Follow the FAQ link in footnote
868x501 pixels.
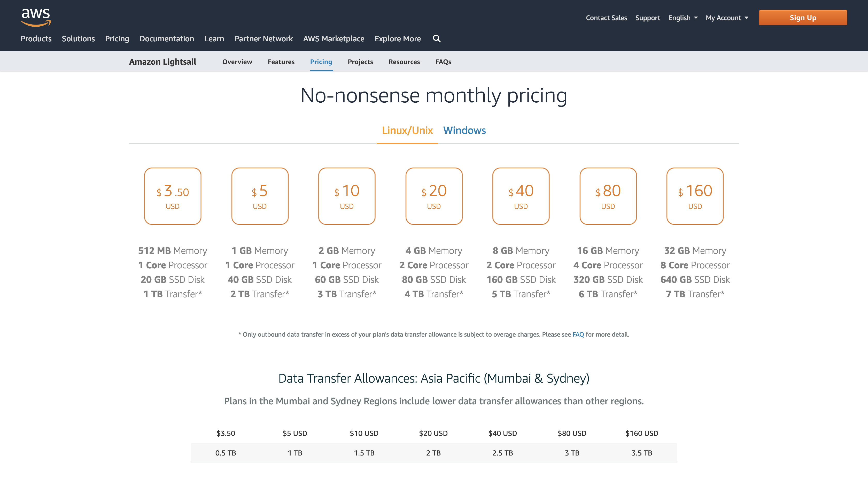(578, 335)
